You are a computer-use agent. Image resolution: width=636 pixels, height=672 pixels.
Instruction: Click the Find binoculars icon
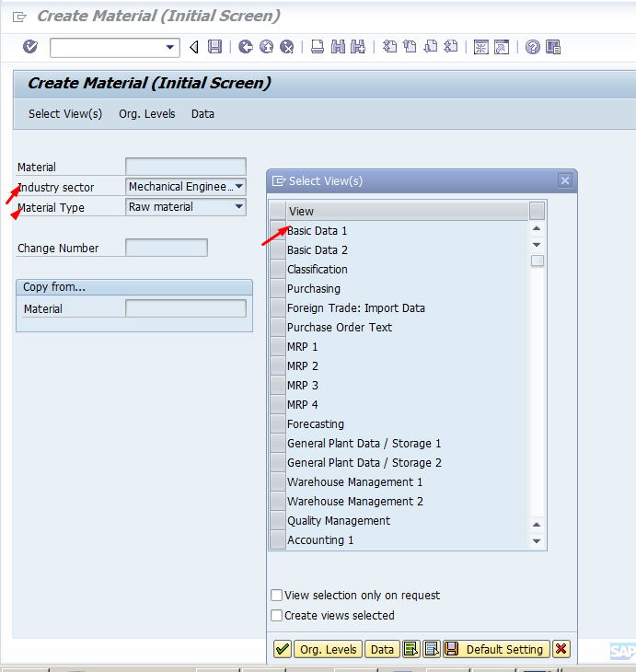coord(338,46)
